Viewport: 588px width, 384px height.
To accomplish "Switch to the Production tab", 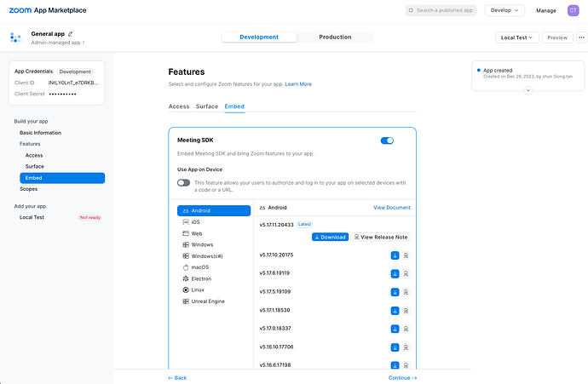I will tap(335, 37).
